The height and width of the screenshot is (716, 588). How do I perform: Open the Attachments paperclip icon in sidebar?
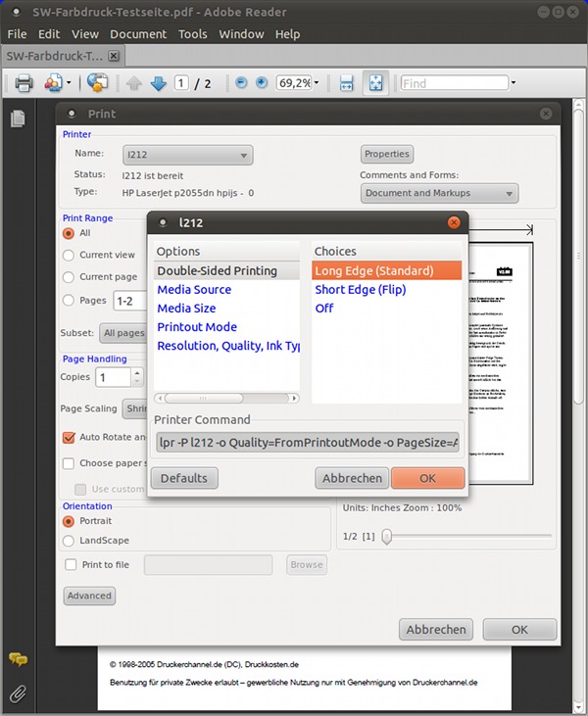[x=18, y=694]
